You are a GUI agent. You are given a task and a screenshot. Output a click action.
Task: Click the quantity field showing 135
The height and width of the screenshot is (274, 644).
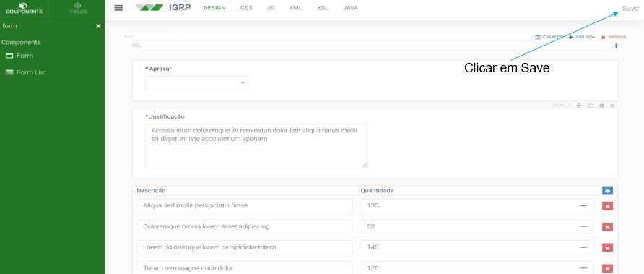[477, 205]
